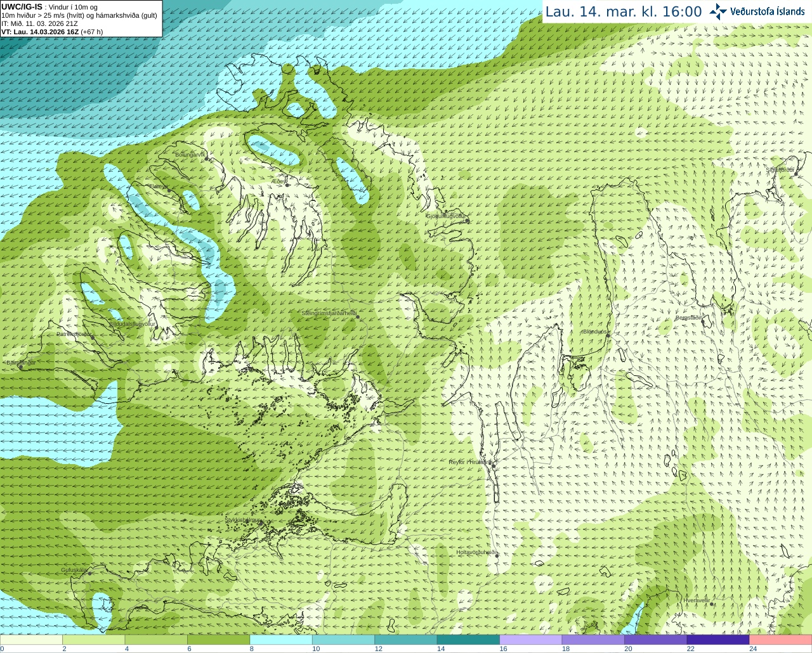
Task: Select the 2–4 m/s legend color
Action: (x=93, y=640)
